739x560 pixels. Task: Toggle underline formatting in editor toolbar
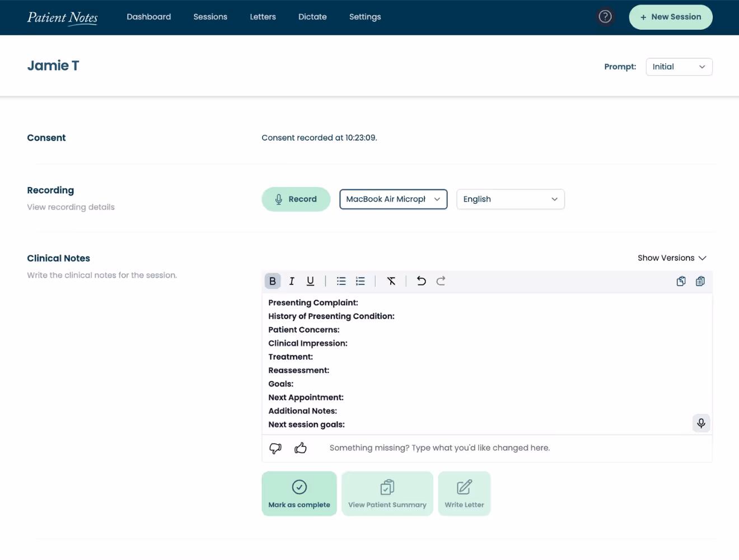click(x=310, y=281)
